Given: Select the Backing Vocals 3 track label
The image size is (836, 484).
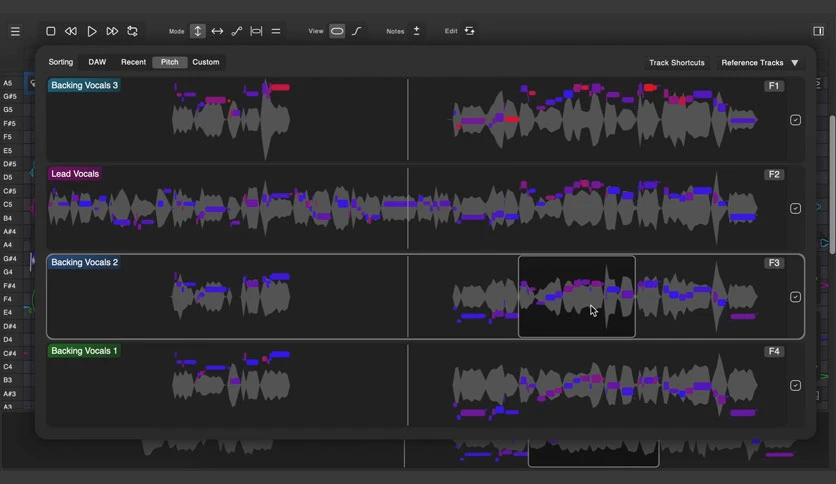Looking at the screenshot, I should pos(84,85).
